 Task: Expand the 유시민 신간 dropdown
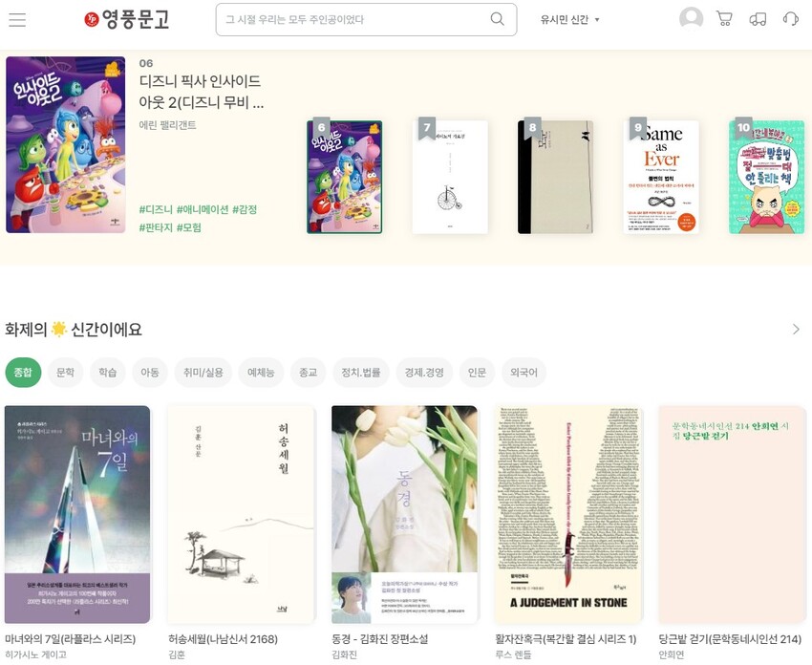tap(569, 20)
